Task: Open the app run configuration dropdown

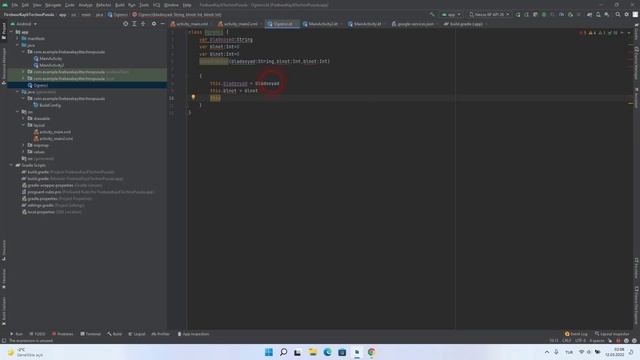Action: [451, 14]
